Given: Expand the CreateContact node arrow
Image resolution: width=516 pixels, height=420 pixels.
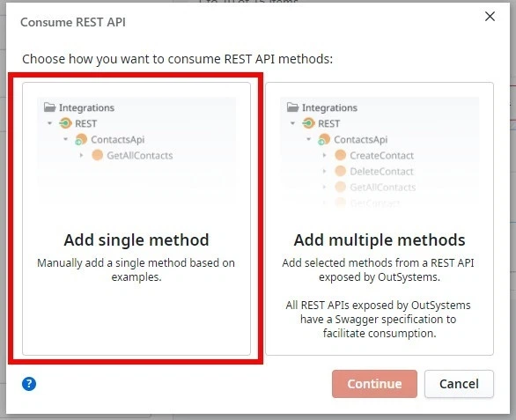Looking at the screenshot, I should click(x=324, y=155).
